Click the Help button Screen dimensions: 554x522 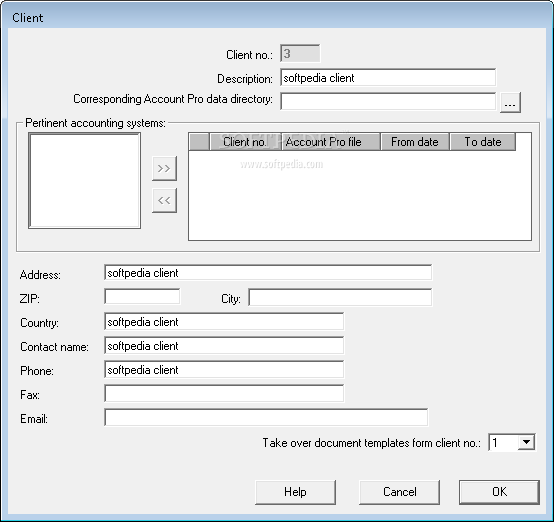[295, 492]
